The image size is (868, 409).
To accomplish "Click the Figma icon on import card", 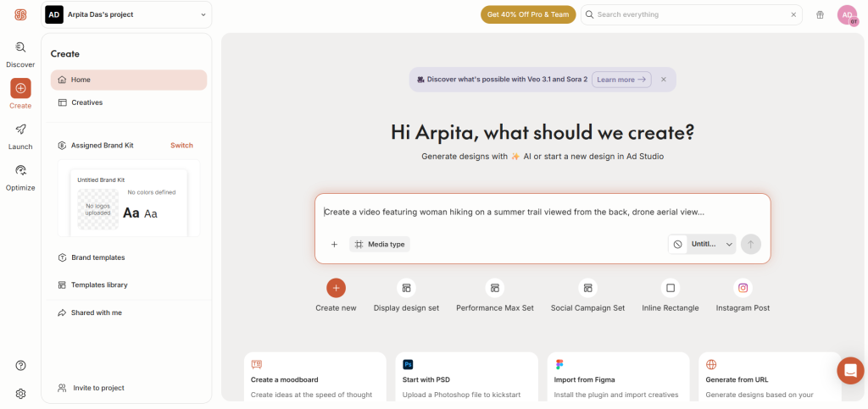I will click(x=559, y=364).
